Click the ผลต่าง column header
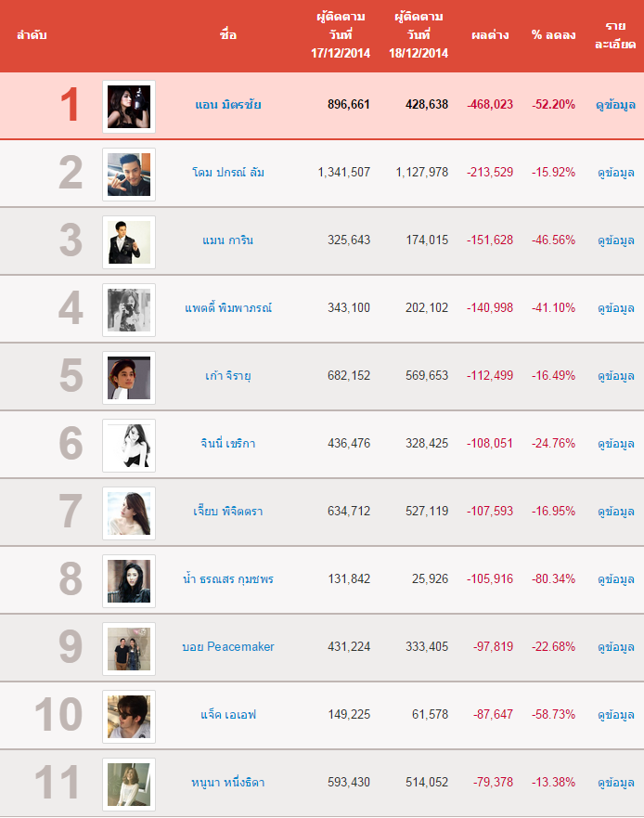The height and width of the screenshot is (818, 644). 490,35
